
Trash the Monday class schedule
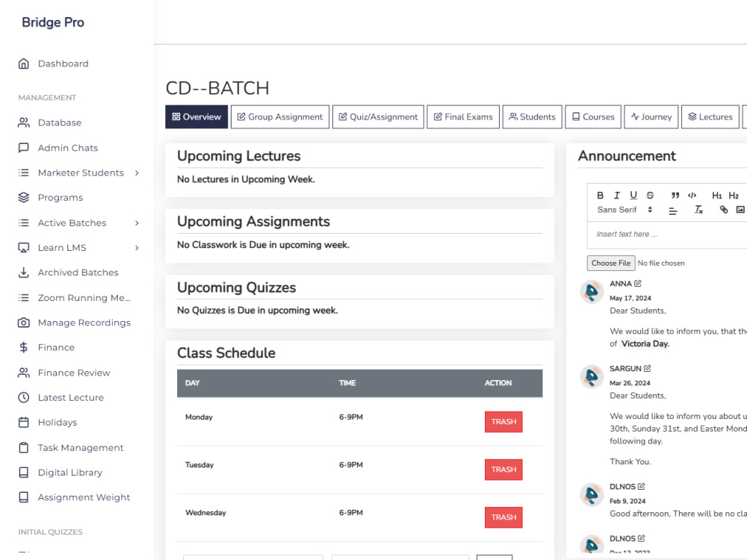(x=503, y=422)
